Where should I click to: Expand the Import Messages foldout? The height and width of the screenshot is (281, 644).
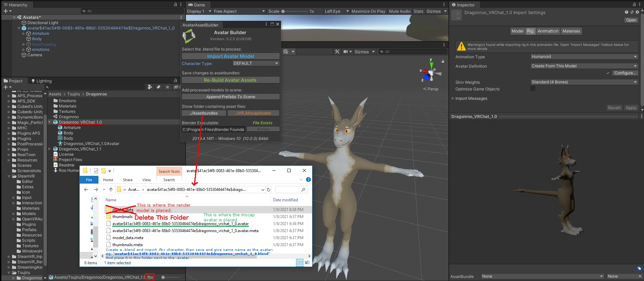[x=453, y=98]
